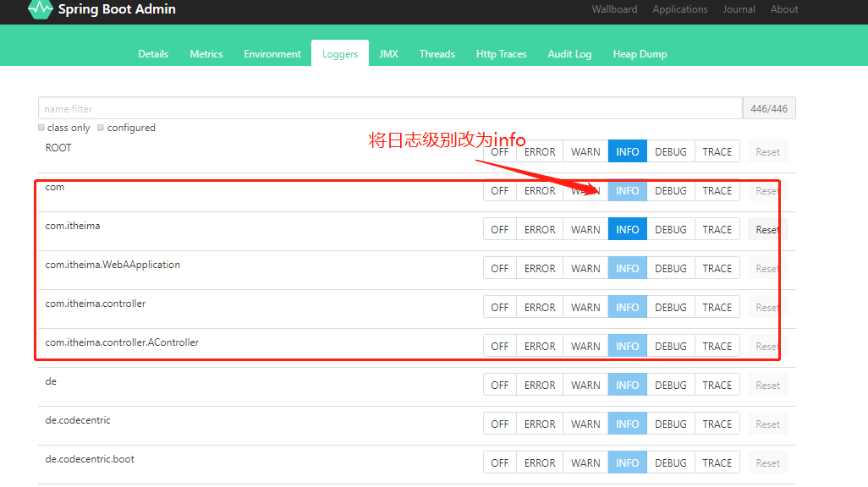Viewport: 868px width, 487px height.
Task: Set de.codecentric.boot logger to ERROR
Action: (540, 462)
